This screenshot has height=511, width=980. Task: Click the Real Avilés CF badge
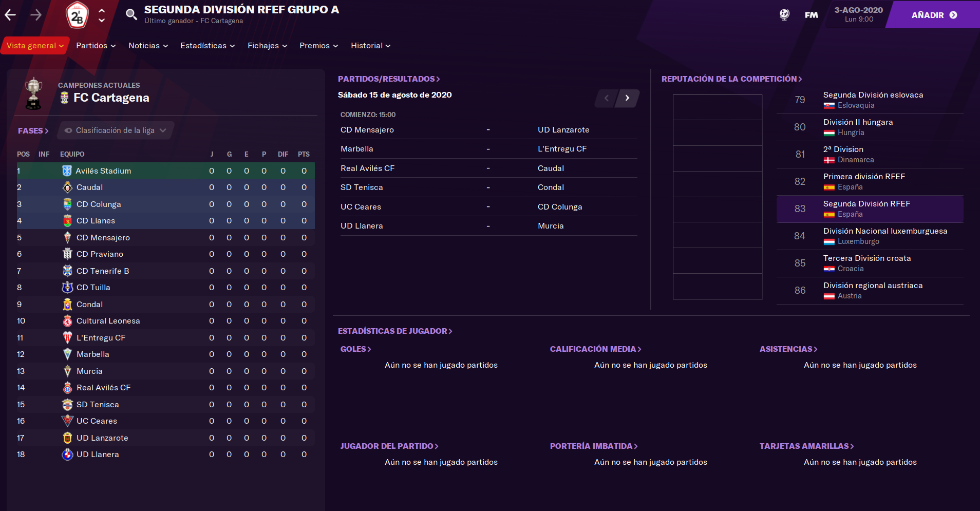tap(67, 388)
